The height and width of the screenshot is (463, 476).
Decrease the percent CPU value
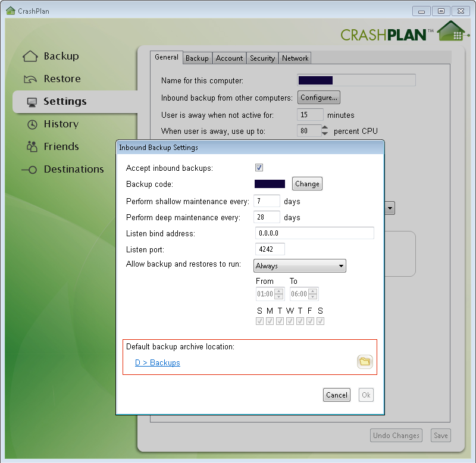pyautogui.click(x=324, y=133)
